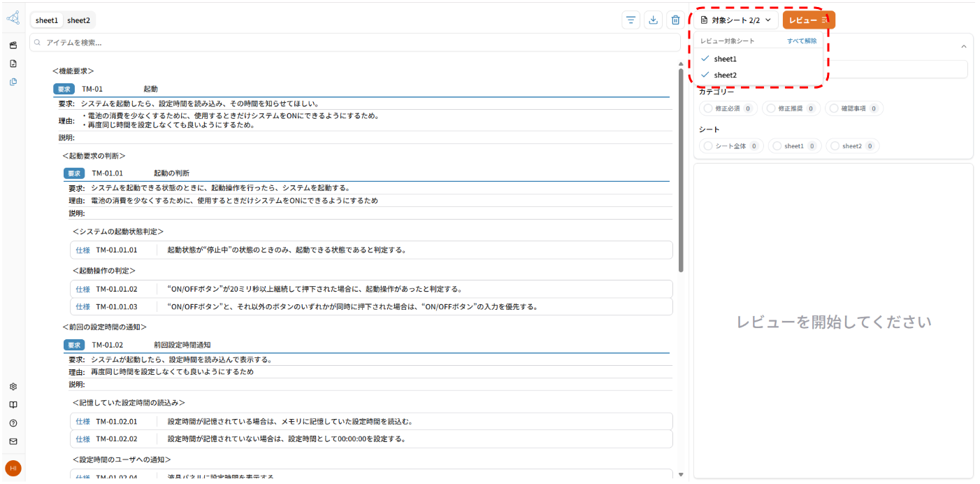The image size is (980, 484).
Task: Select the シート全体 filter option
Action: (730, 145)
